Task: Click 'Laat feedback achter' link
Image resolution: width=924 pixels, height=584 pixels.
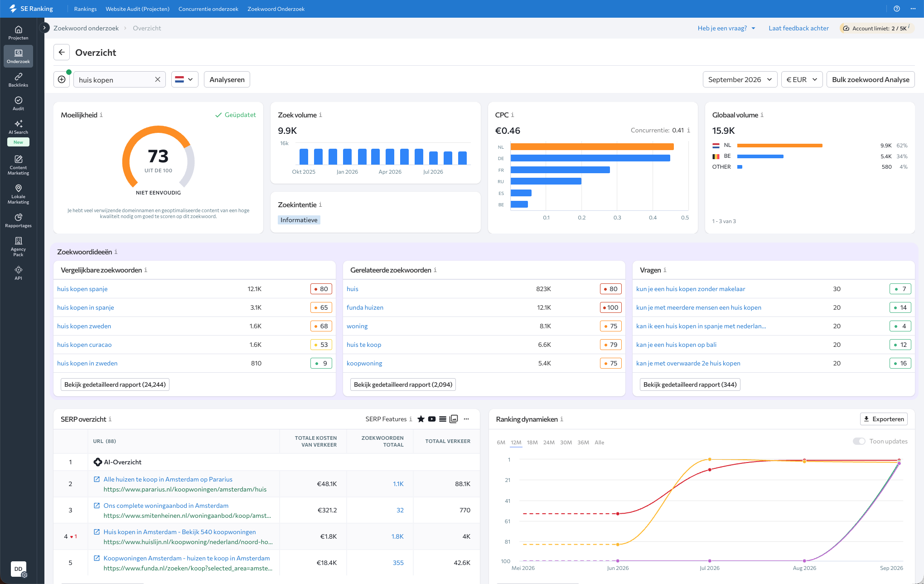Action: coord(798,28)
